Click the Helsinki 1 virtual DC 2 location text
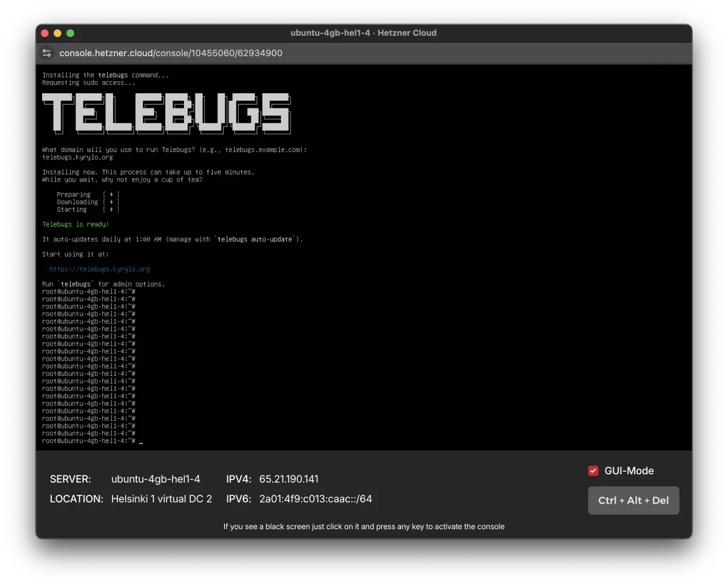The image size is (728, 586). coord(162,499)
